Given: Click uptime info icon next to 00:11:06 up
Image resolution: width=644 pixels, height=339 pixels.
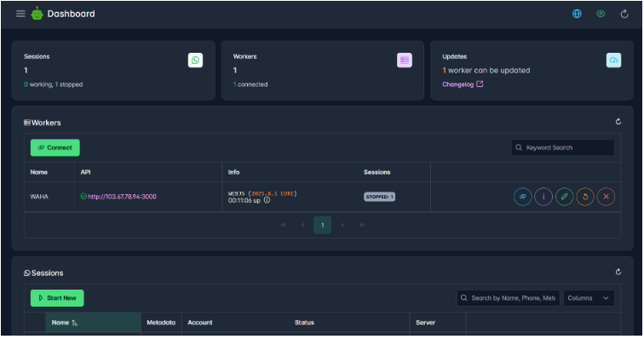Looking at the screenshot, I should [x=267, y=200].
